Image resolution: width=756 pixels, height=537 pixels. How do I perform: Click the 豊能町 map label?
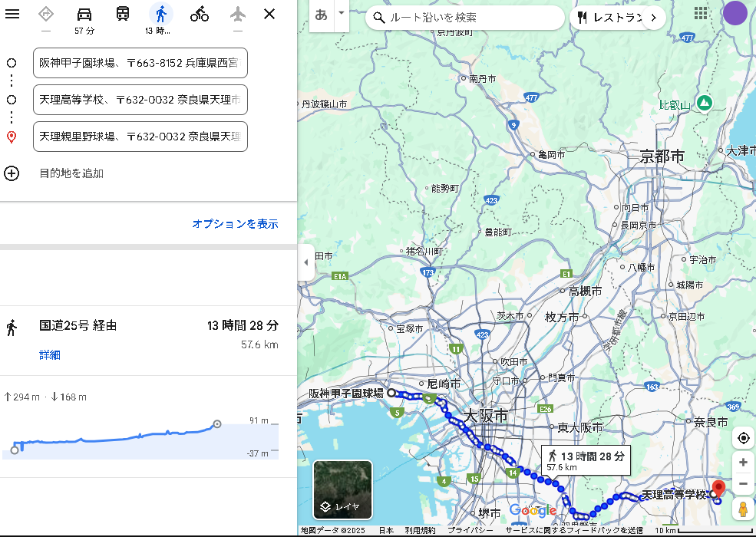[x=498, y=232]
